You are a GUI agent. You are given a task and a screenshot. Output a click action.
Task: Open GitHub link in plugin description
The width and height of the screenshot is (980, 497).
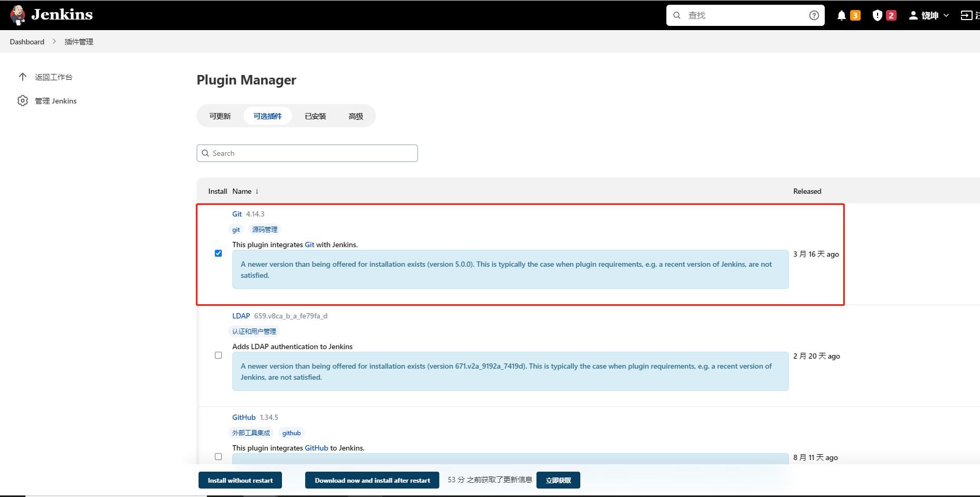pyautogui.click(x=316, y=448)
